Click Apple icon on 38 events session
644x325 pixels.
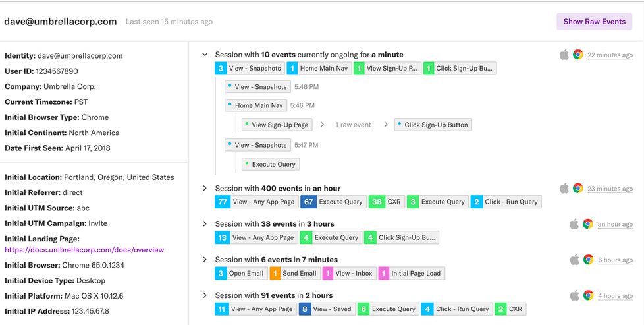[574, 223]
